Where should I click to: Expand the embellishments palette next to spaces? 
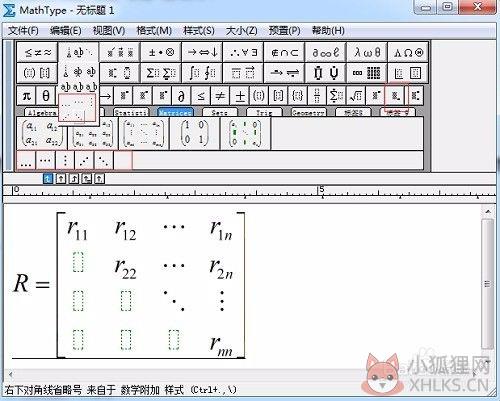click(120, 52)
